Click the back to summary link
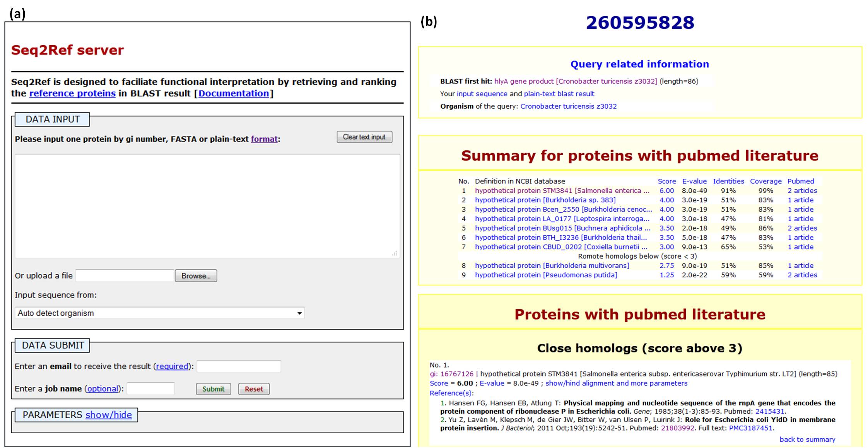The height and width of the screenshot is (448, 868). click(807, 439)
